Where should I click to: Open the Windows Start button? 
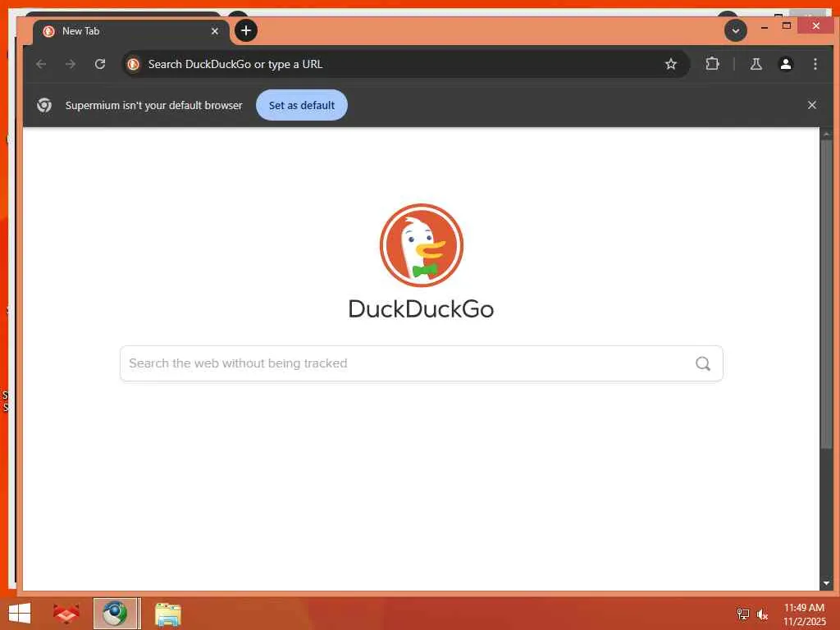tap(20, 614)
